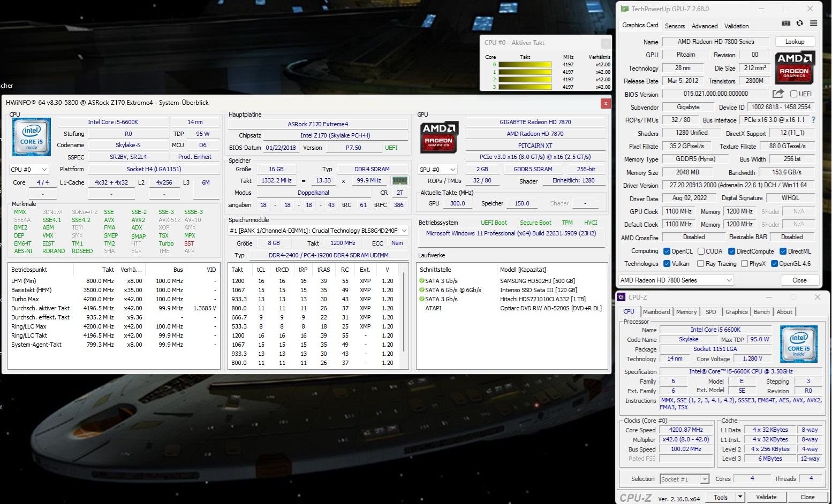This screenshot has height=504, width=832.
Task: Click the GPU-Z title bar app icon
Action: click(x=624, y=9)
